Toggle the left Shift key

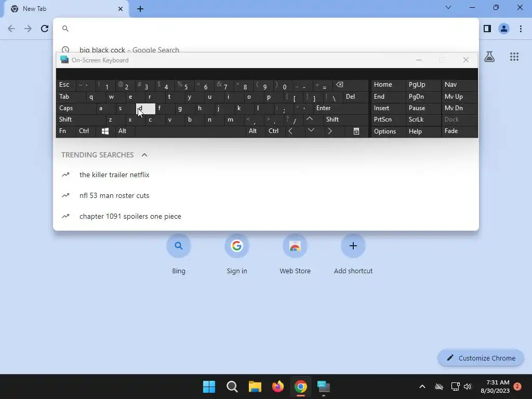(x=81, y=119)
